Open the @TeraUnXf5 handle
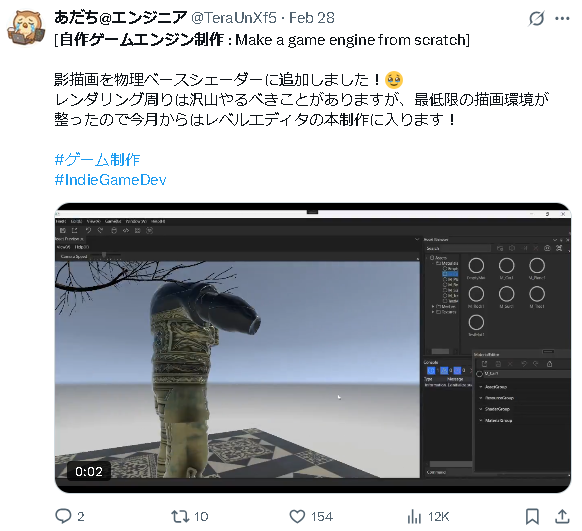The image size is (582, 531). (234, 17)
